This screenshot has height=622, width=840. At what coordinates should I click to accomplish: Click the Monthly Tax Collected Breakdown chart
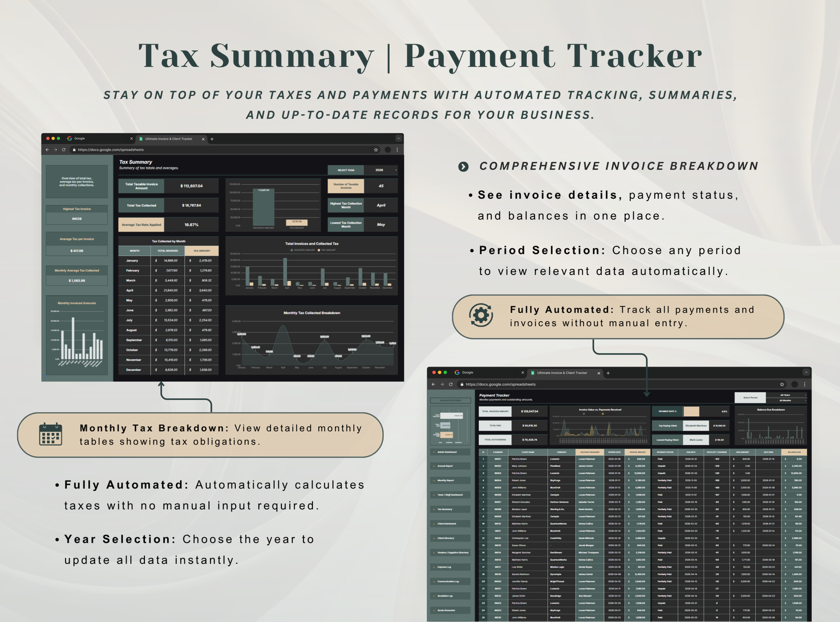point(312,340)
